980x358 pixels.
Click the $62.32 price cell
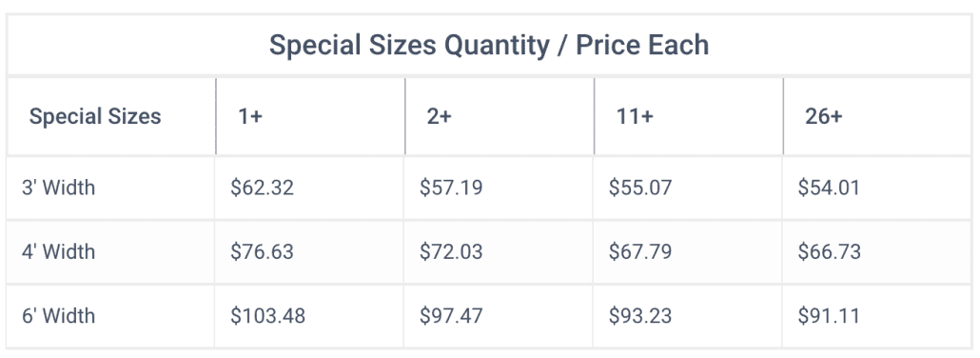[262, 188]
